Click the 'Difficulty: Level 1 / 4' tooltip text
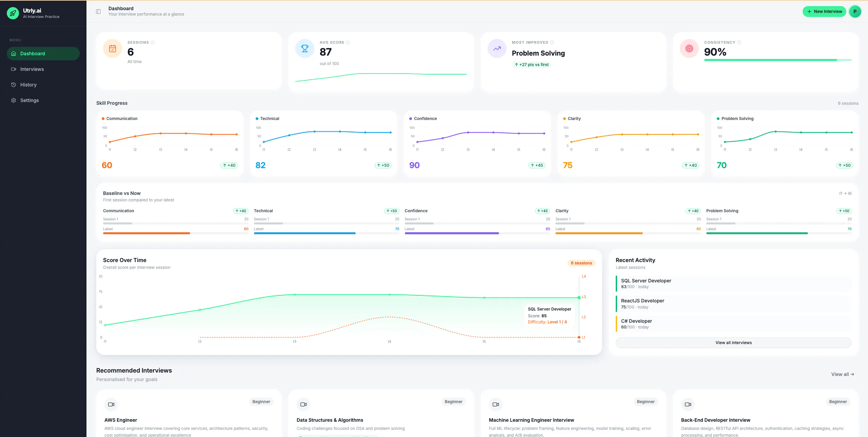 547,322
